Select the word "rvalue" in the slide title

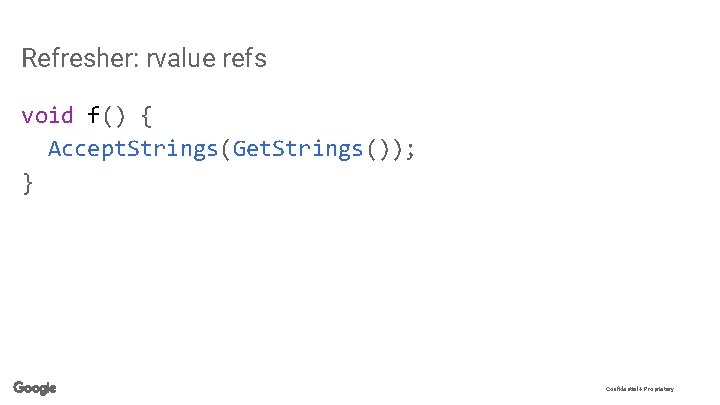(x=182, y=59)
